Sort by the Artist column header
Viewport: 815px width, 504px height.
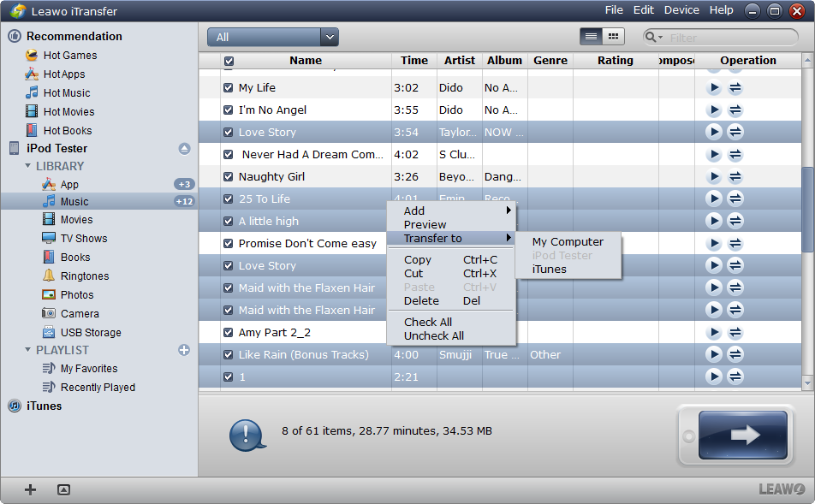[460, 60]
